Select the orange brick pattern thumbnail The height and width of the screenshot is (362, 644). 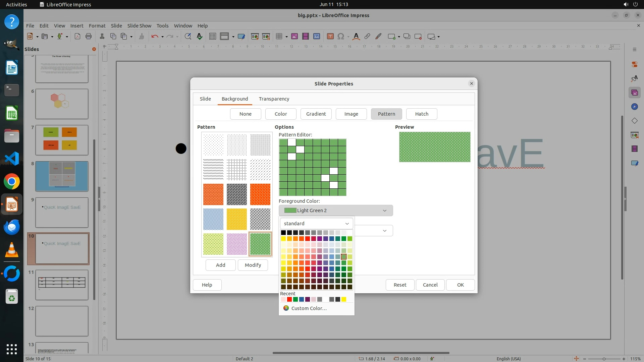(213, 194)
